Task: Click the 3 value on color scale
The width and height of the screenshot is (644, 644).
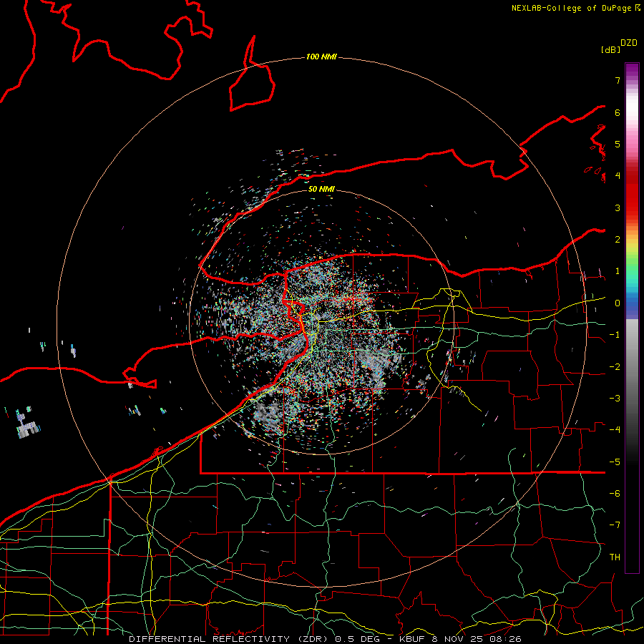Action: pyautogui.click(x=618, y=208)
